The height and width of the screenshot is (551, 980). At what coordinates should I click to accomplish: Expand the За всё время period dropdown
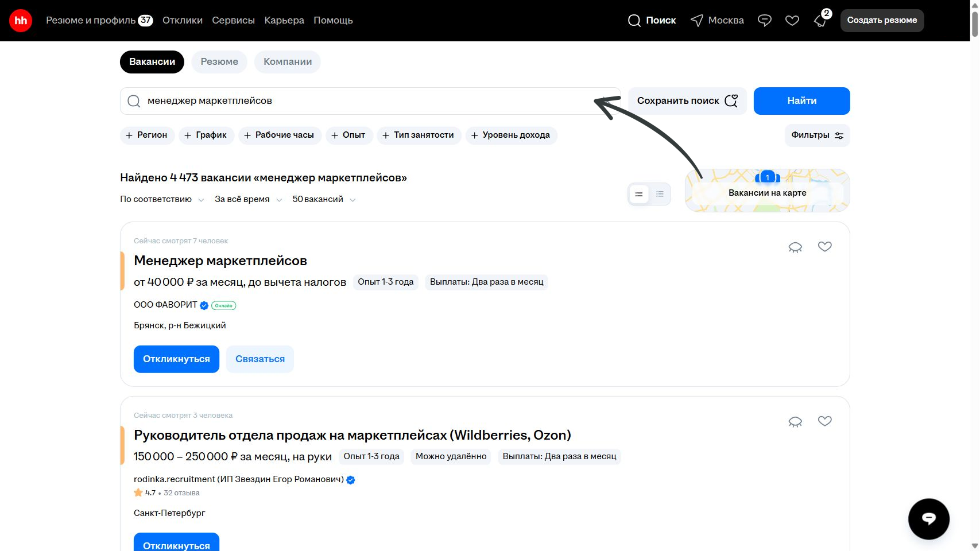point(248,199)
